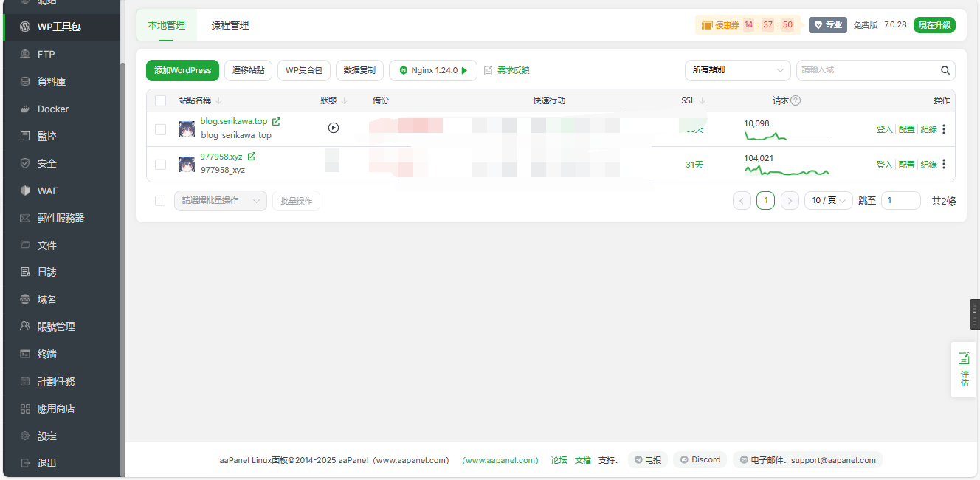The width and height of the screenshot is (980, 480).
Task: Click the external link icon next to 977958.xyz
Action: pyautogui.click(x=252, y=157)
